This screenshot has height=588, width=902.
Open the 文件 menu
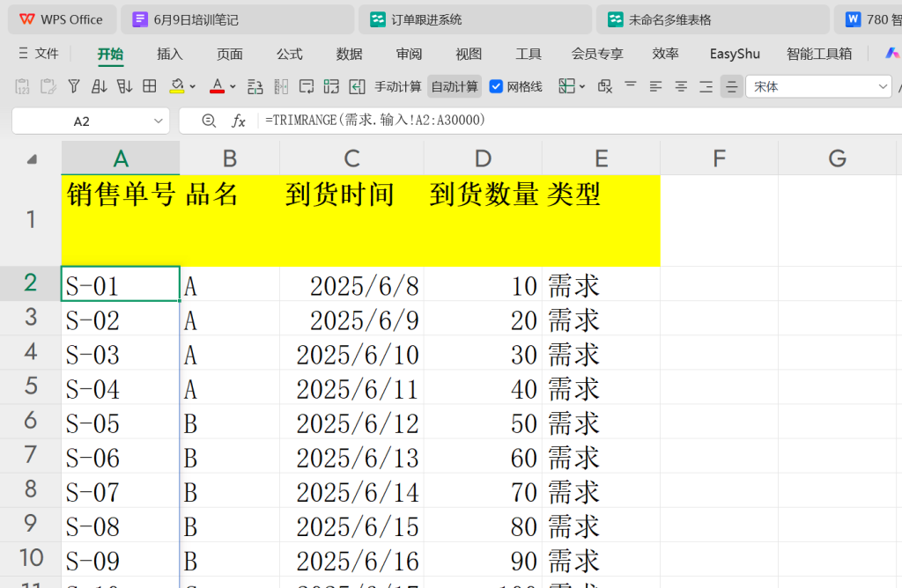[x=47, y=54]
